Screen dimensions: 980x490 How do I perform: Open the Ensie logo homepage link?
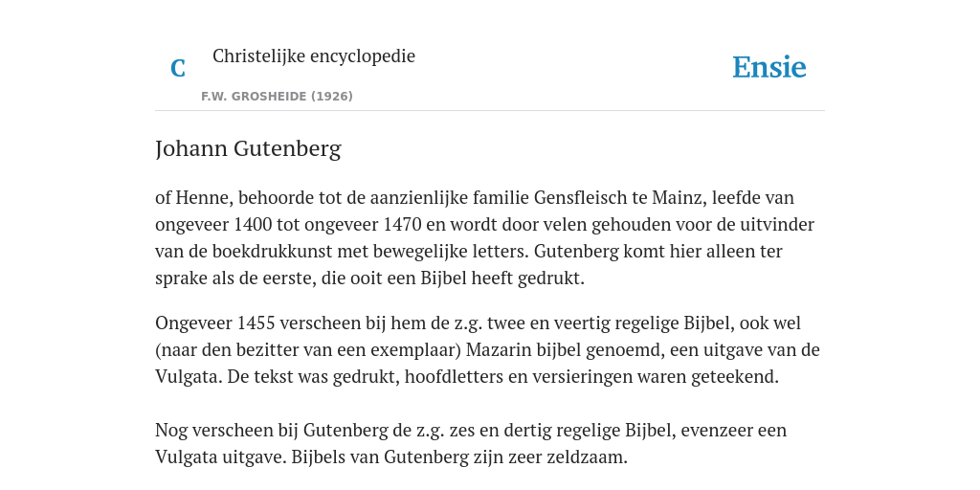pos(769,68)
